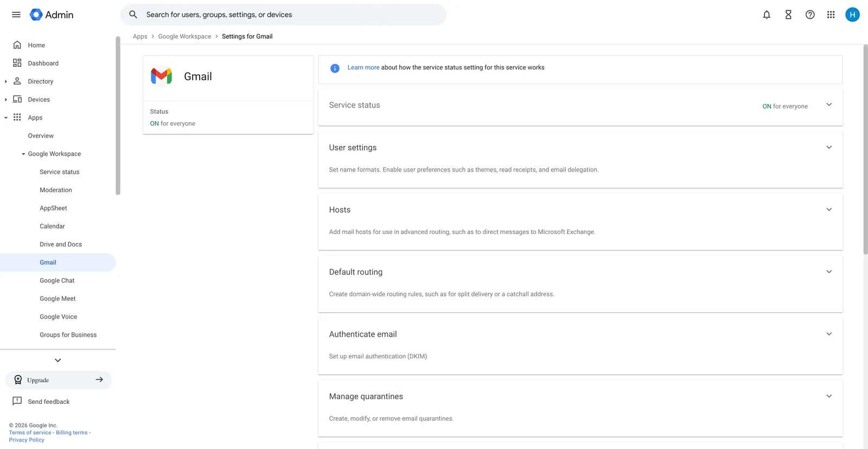Click the blue info icon
Screen dimensions: 868x449
click(x=335, y=68)
